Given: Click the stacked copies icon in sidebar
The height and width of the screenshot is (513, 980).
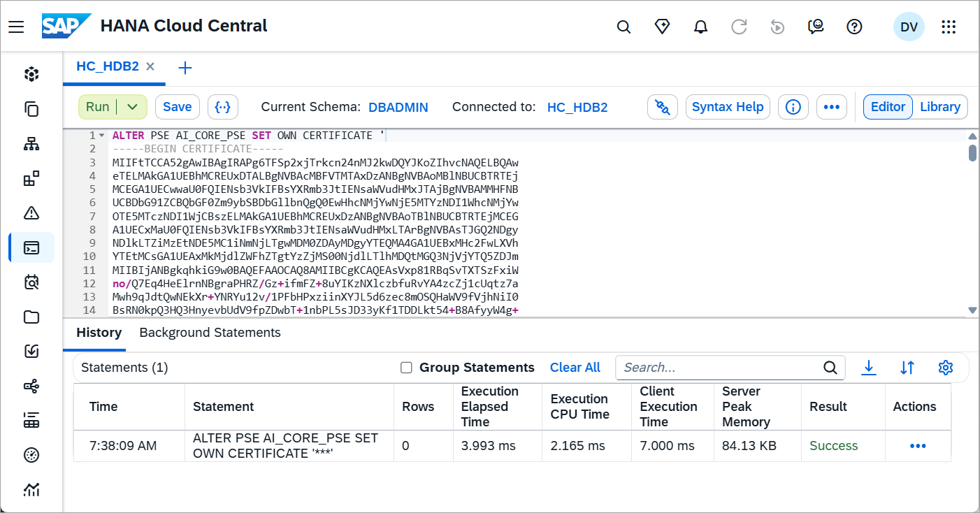Looking at the screenshot, I should coord(31,109).
